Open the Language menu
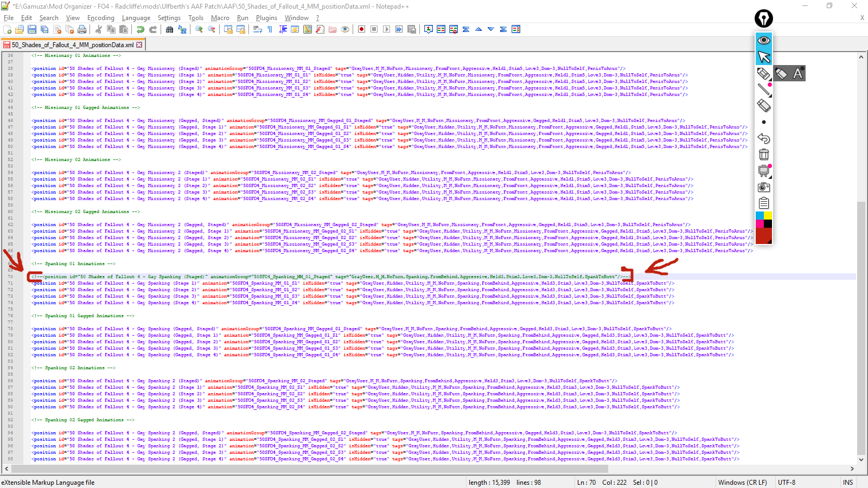The width and height of the screenshot is (868, 488). (x=136, y=18)
